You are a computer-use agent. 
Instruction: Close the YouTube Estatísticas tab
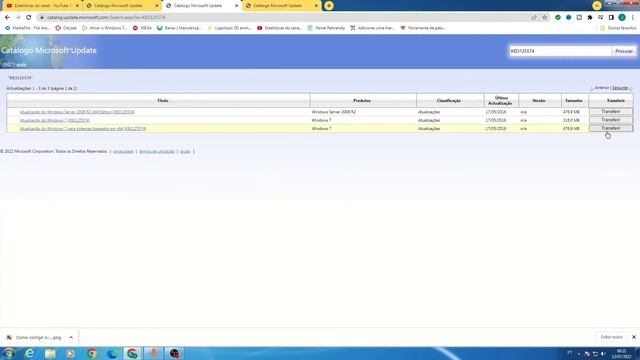pyautogui.click(x=77, y=6)
